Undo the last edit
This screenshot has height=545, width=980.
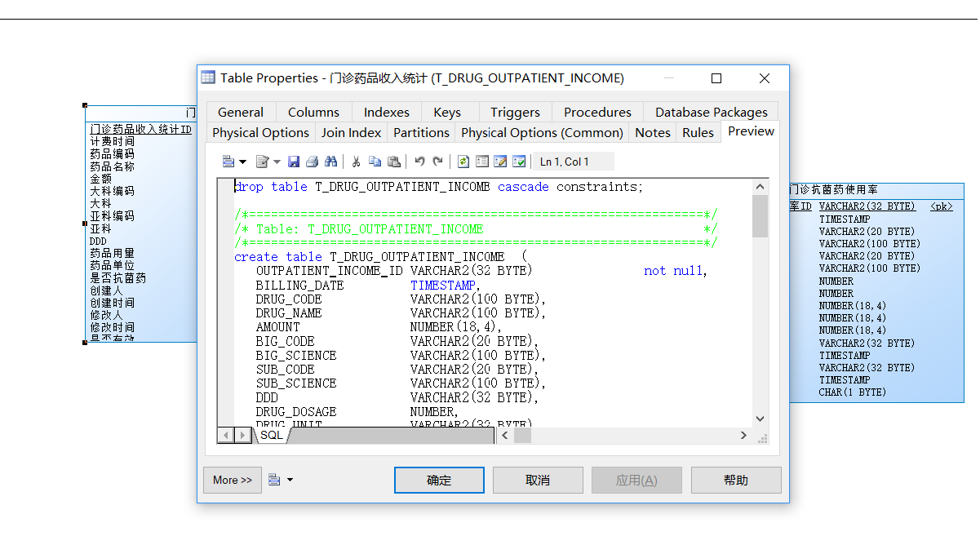click(419, 161)
